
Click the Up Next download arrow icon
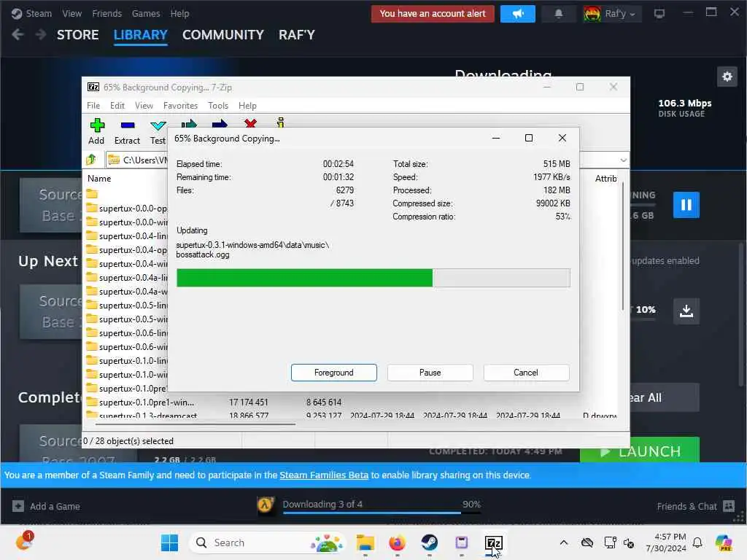pos(686,311)
